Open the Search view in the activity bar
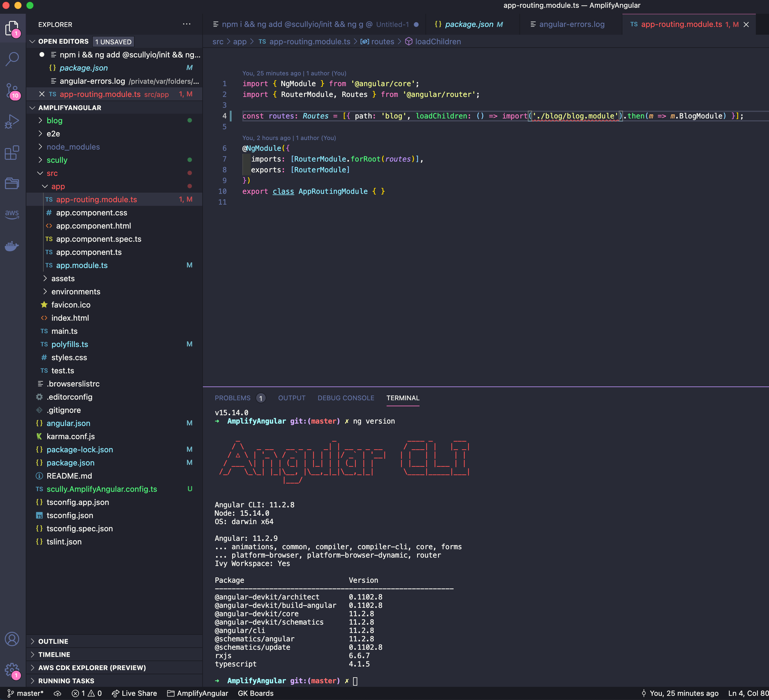This screenshot has height=700, width=769. point(12,59)
